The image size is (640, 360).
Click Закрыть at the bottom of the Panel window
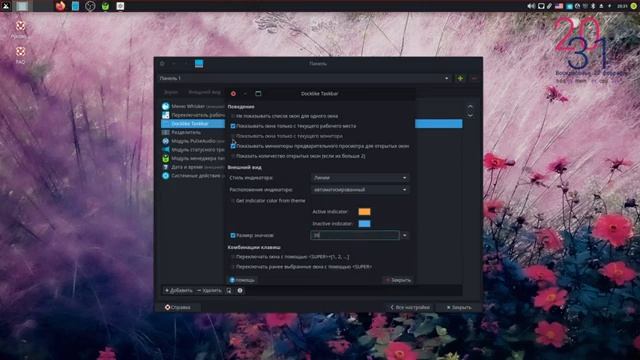click(x=459, y=307)
